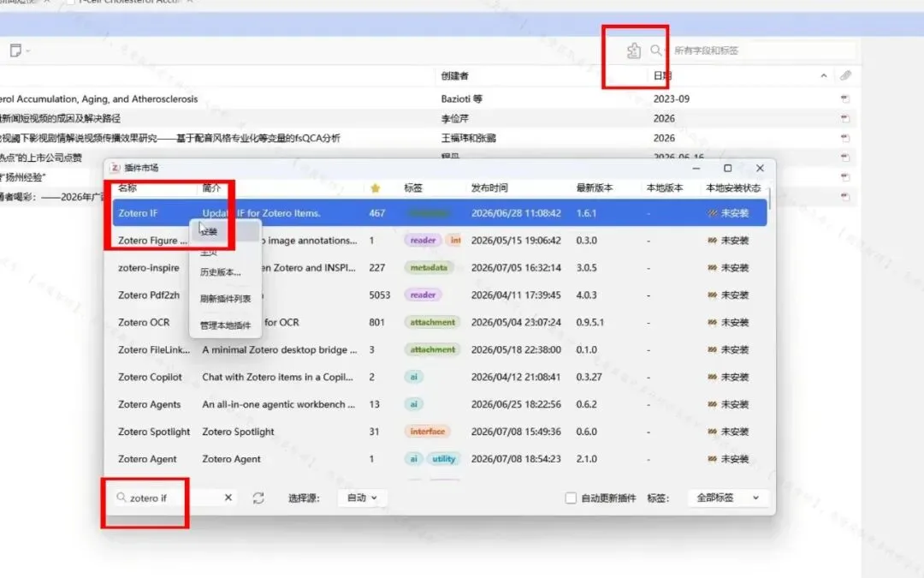Click the Zotero logo in 插件市场 title bar
This screenshot has width=924, height=578.
pyautogui.click(x=115, y=168)
